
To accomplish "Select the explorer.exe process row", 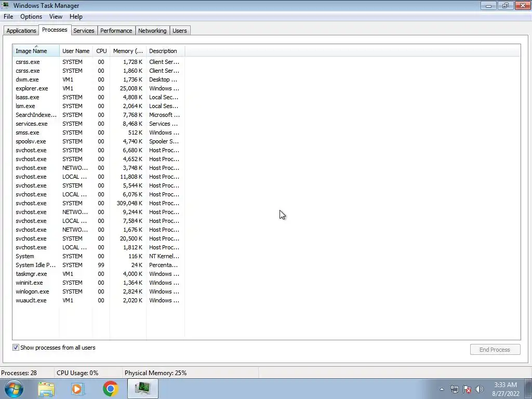I will coord(99,88).
